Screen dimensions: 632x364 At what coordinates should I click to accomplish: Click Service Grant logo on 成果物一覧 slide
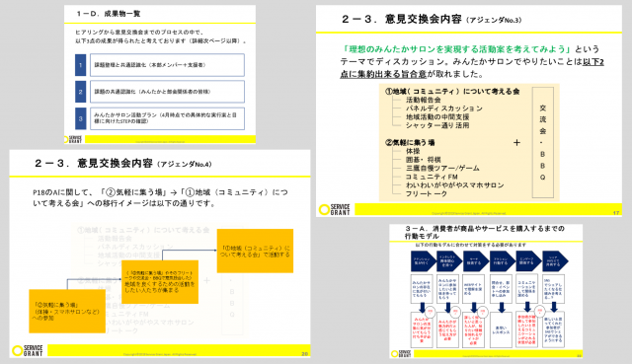(73, 140)
